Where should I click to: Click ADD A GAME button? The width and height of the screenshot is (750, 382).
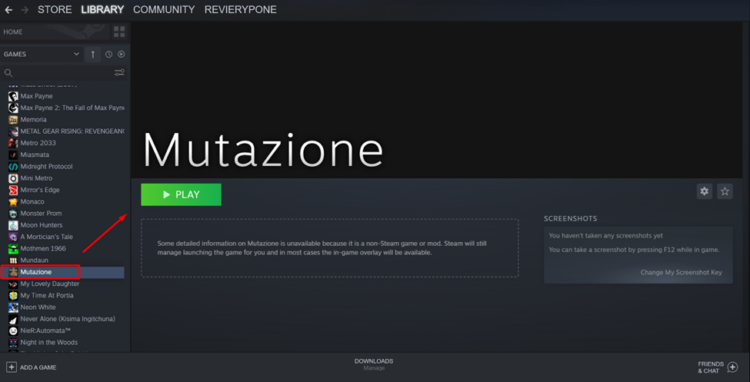[x=31, y=367]
